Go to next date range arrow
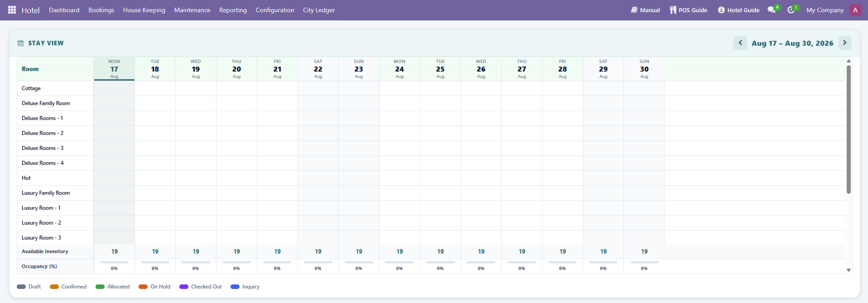 click(x=845, y=43)
